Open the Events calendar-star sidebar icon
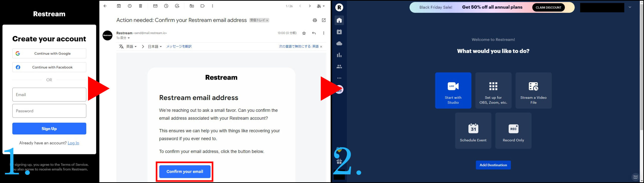Screen dimensions: 644x183 (339, 32)
